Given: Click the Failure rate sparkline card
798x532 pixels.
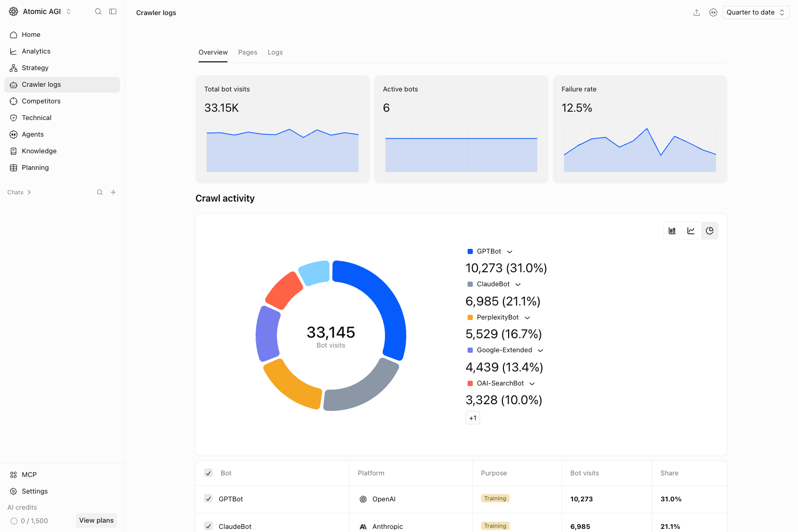Looking at the screenshot, I should [640, 129].
